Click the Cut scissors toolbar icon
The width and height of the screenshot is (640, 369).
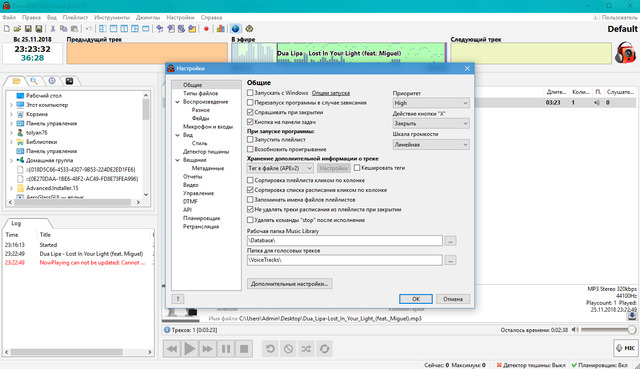53,29
